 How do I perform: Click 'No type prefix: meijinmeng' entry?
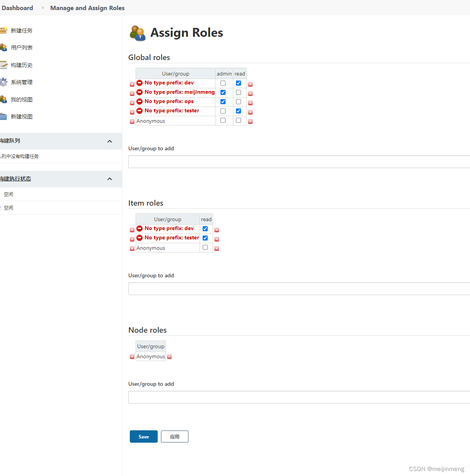(x=180, y=92)
